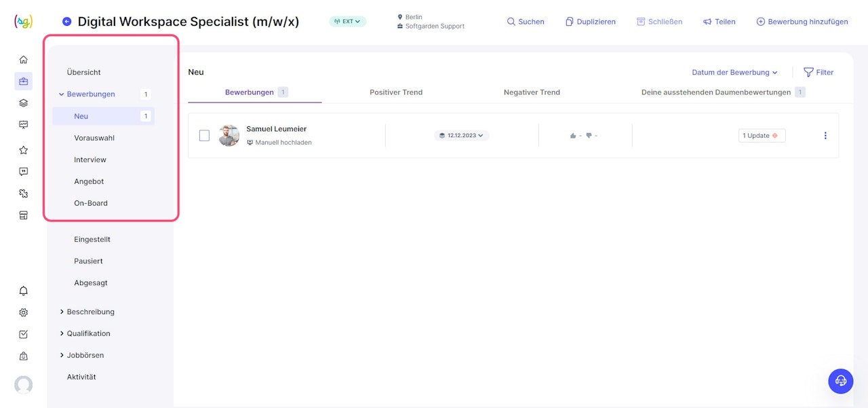Open the EXT status dropdown
Screen dimensions: 868x408
pyautogui.click(x=348, y=22)
